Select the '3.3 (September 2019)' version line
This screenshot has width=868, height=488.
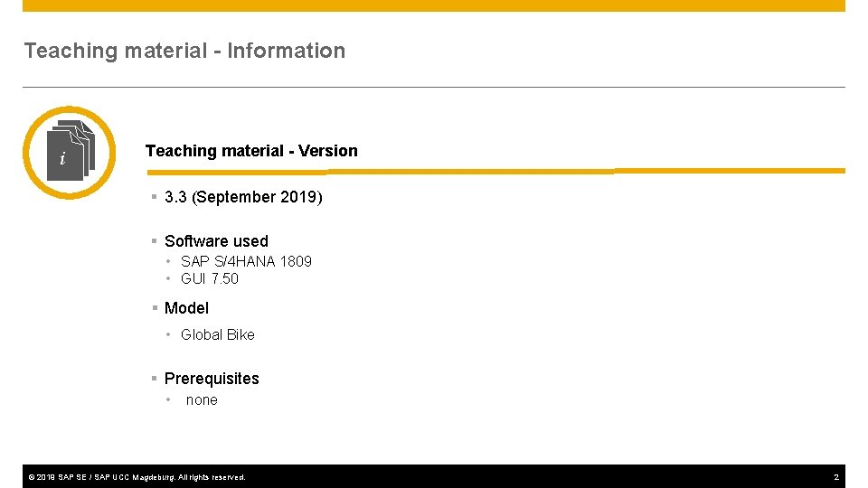coord(243,197)
